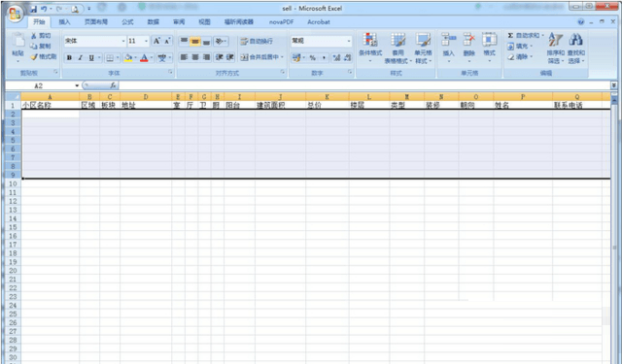The height and width of the screenshot is (364, 622).
Task: Click the Sort and Filter icon
Action: [x=555, y=40]
